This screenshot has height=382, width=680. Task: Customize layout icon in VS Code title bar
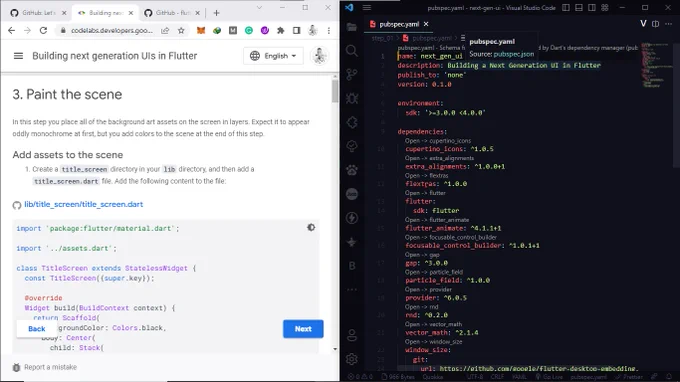(605, 7)
